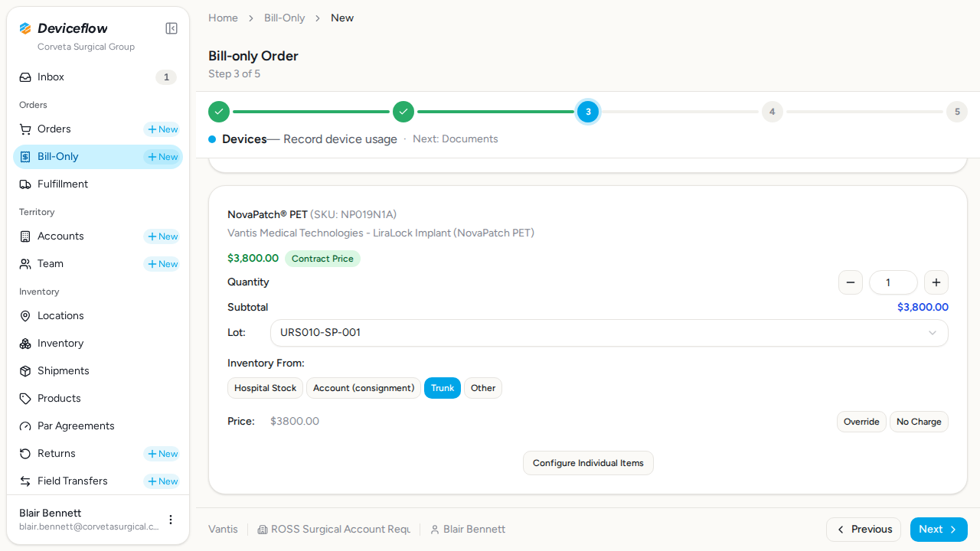
Task: Add team member via Team New button
Action: tap(162, 264)
